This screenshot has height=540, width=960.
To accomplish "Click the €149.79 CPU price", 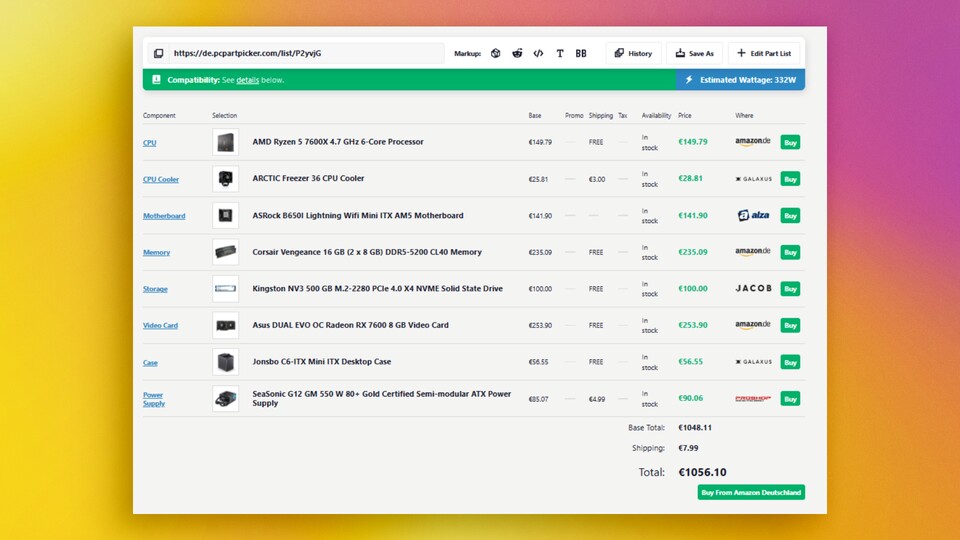I will (x=692, y=141).
